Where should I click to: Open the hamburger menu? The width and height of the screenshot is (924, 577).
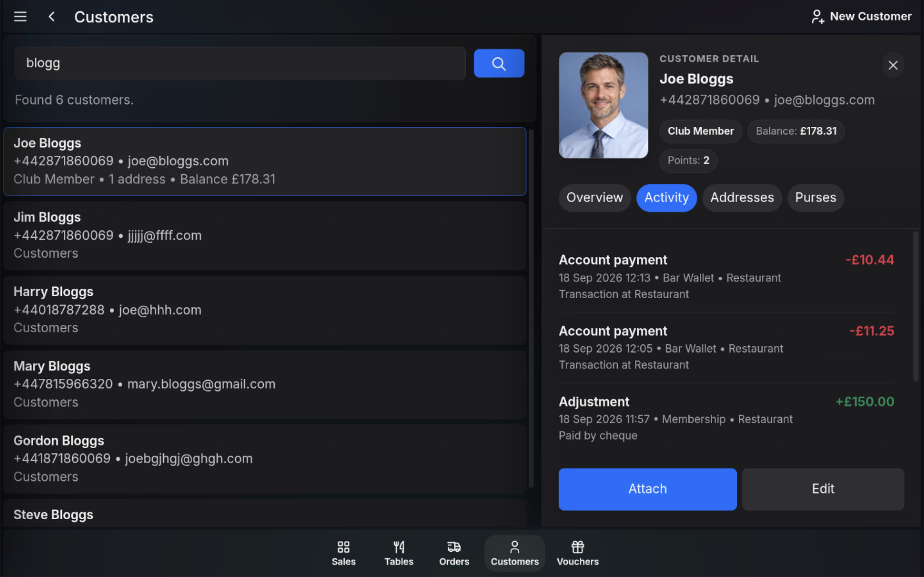pos(20,17)
